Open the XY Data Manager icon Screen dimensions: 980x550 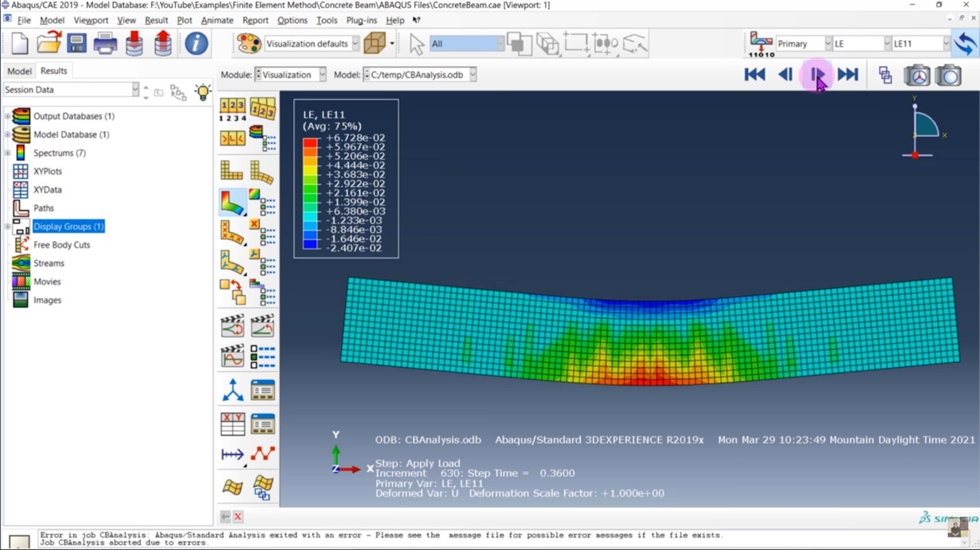point(263,423)
